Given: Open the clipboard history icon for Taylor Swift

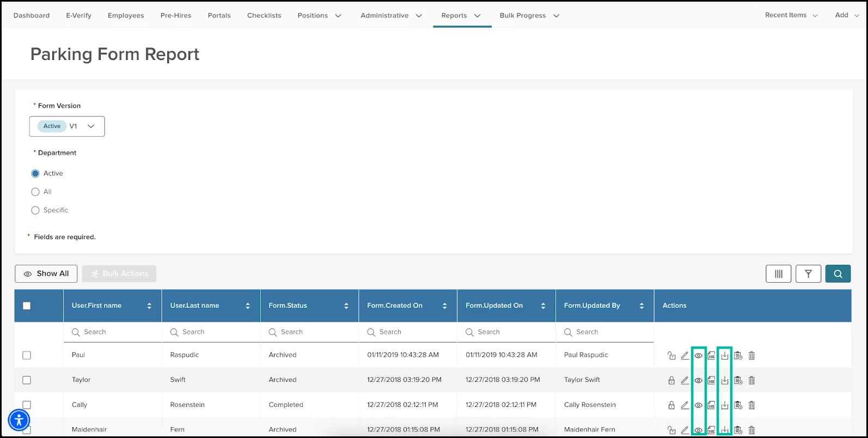Looking at the screenshot, I should (738, 380).
